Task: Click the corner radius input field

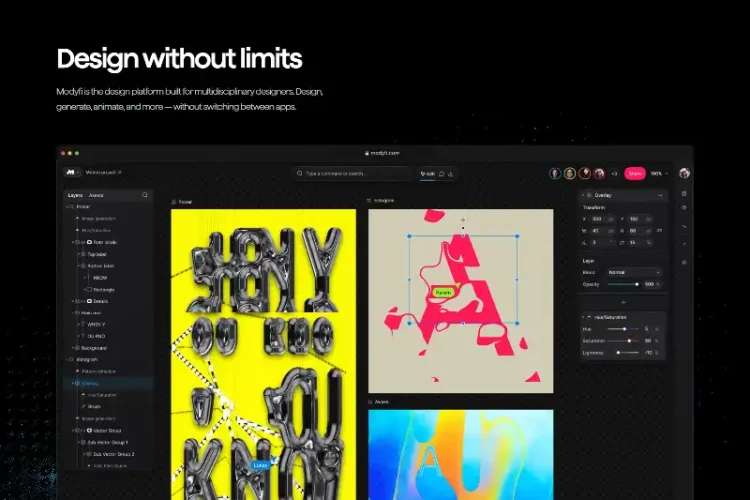Action: pos(640,243)
